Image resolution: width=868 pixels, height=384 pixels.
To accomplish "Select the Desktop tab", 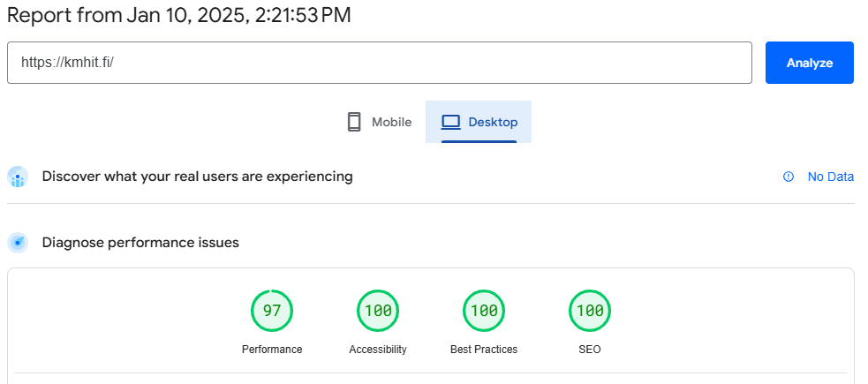I will (479, 122).
